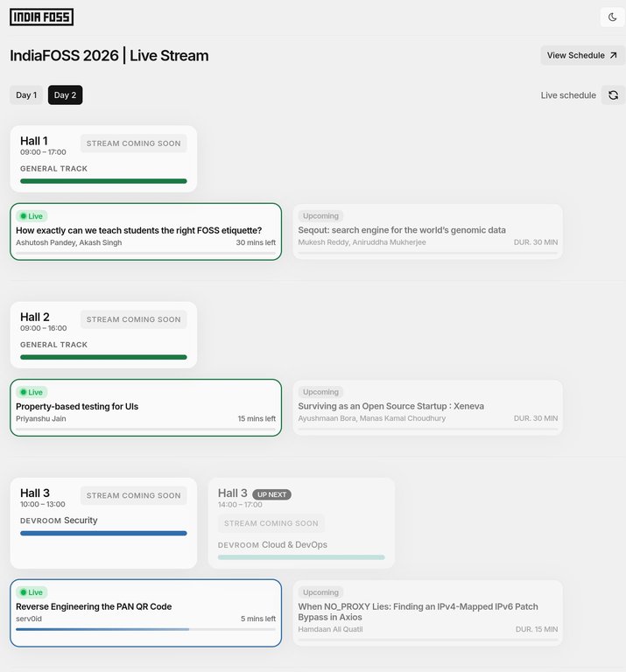The width and height of the screenshot is (626, 672).
Task: Click Upcoming badge on NO_PROXY talk
Action: pos(320,592)
